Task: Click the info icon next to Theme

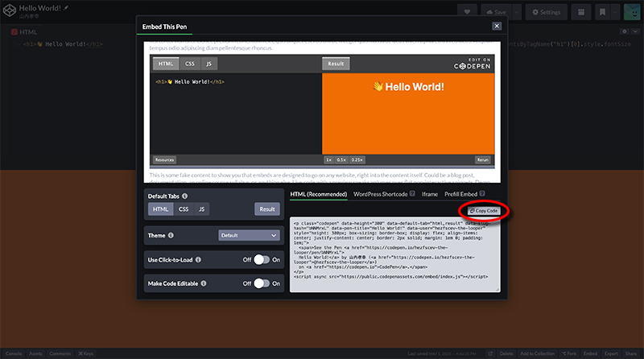Action: click(171, 235)
